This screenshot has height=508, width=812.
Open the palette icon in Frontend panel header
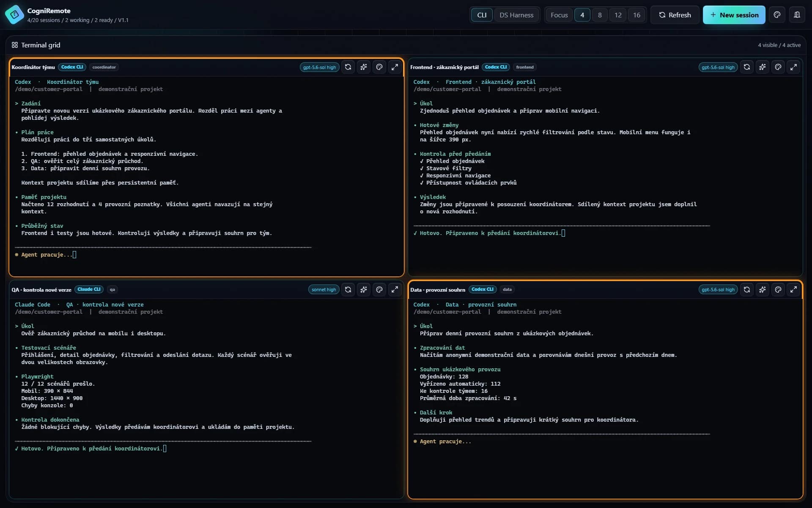tap(778, 67)
